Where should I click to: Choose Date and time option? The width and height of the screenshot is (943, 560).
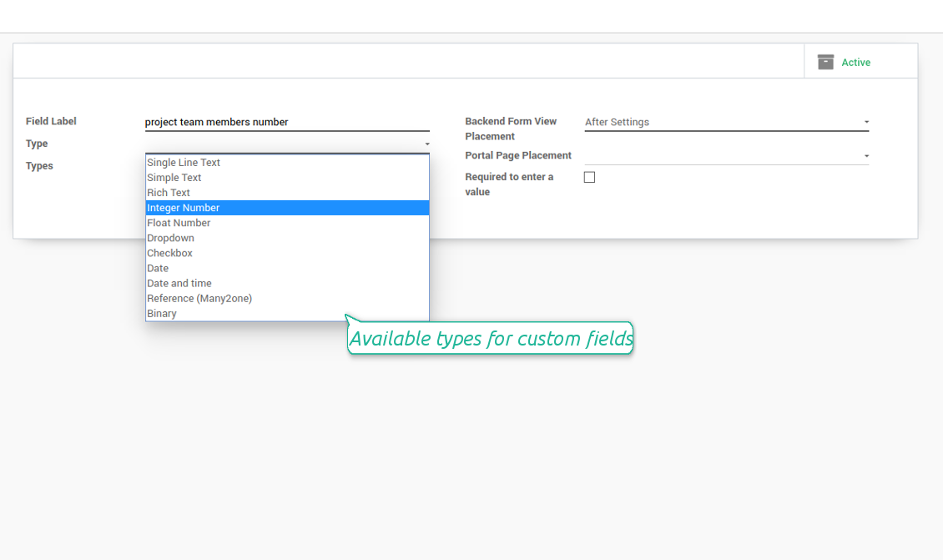click(x=179, y=283)
